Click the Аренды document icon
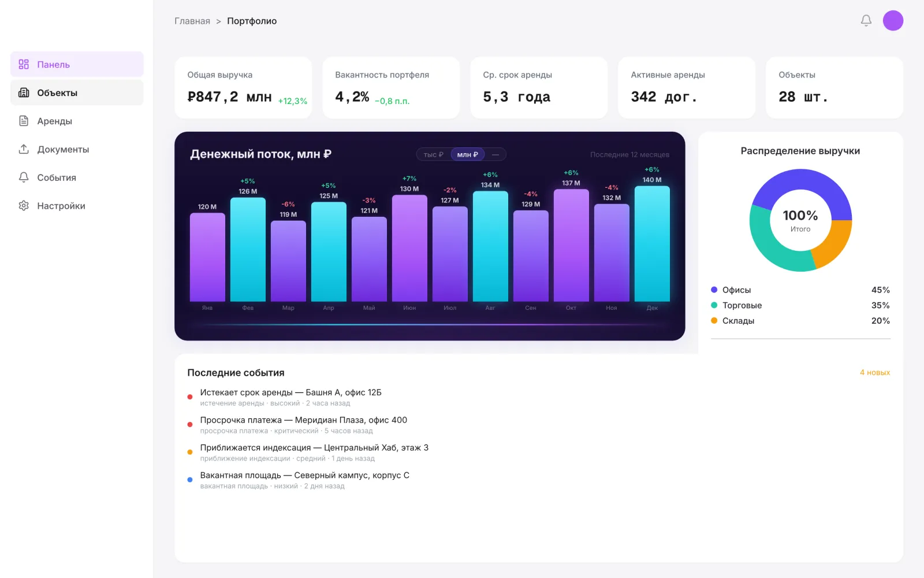This screenshot has width=924, height=578. [x=24, y=121]
